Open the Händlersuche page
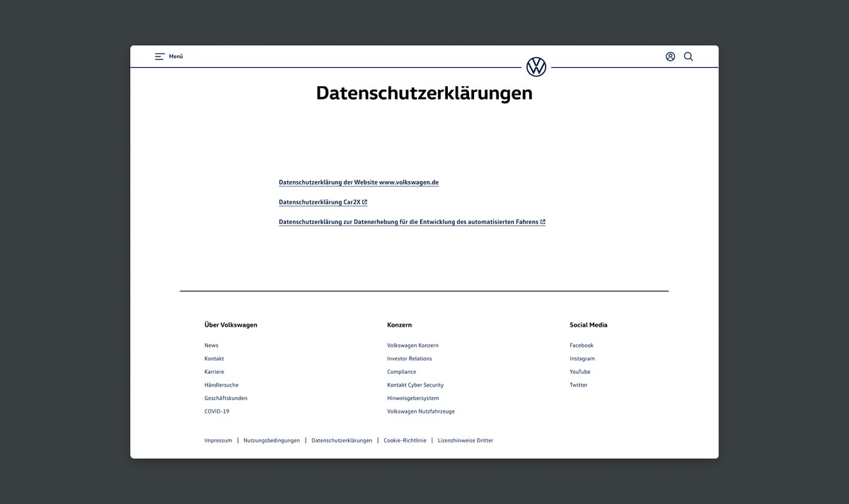The height and width of the screenshot is (504, 849). (221, 385)
